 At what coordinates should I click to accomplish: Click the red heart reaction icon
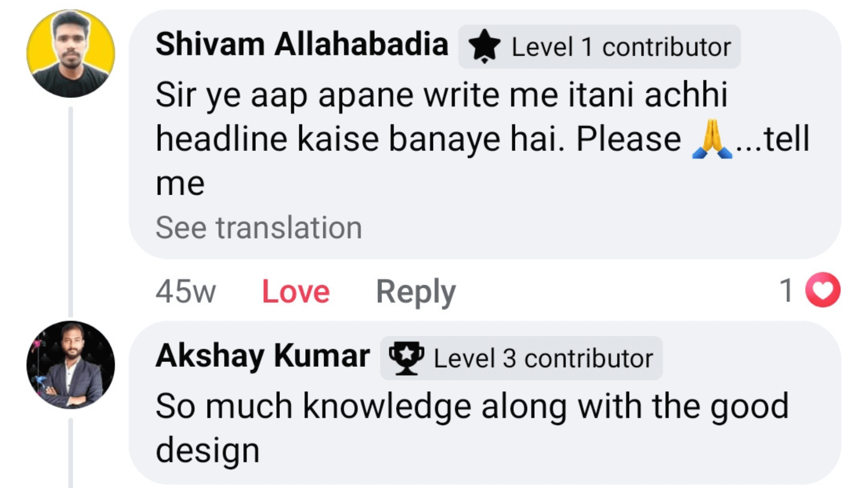coord(822,290)
